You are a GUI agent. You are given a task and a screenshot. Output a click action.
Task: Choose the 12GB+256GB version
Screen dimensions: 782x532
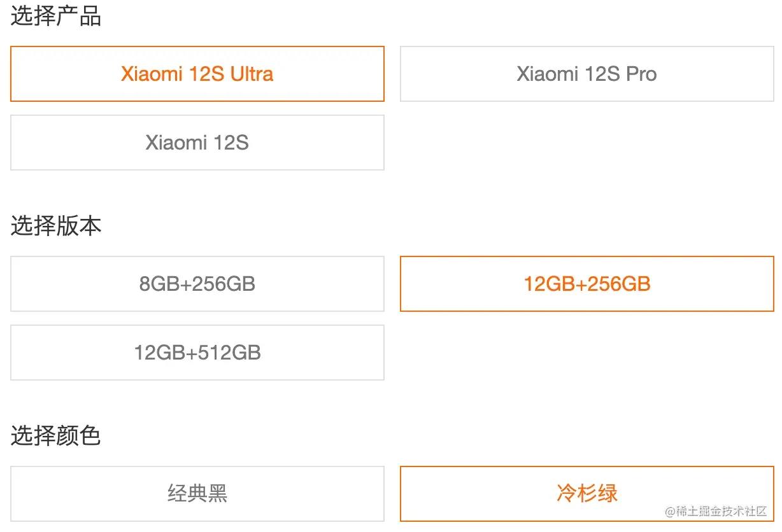(586, 284)
